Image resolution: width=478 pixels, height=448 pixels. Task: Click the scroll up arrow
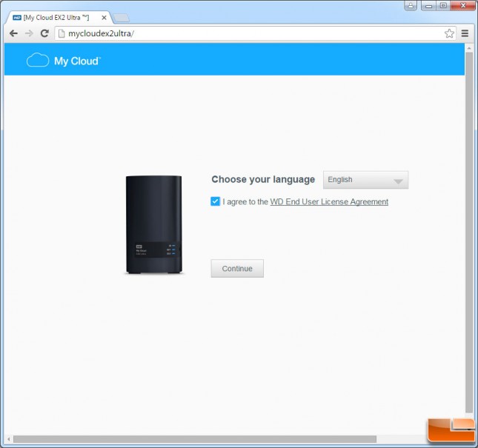tap(468, 48)
